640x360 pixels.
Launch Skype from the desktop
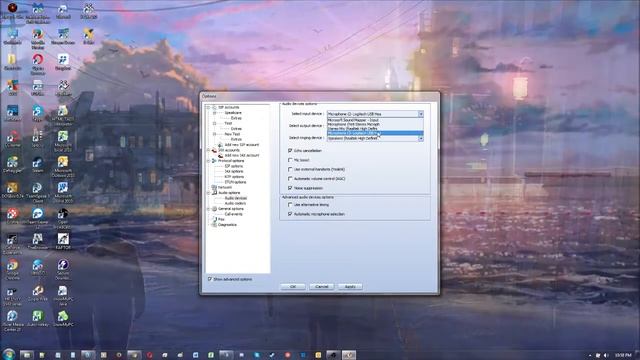coord(38,113)
